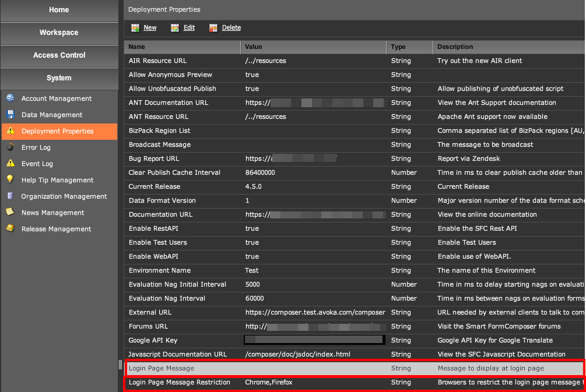Select Login Page Message row
Screen dimensions: 586x392
[x=355, y=368]
